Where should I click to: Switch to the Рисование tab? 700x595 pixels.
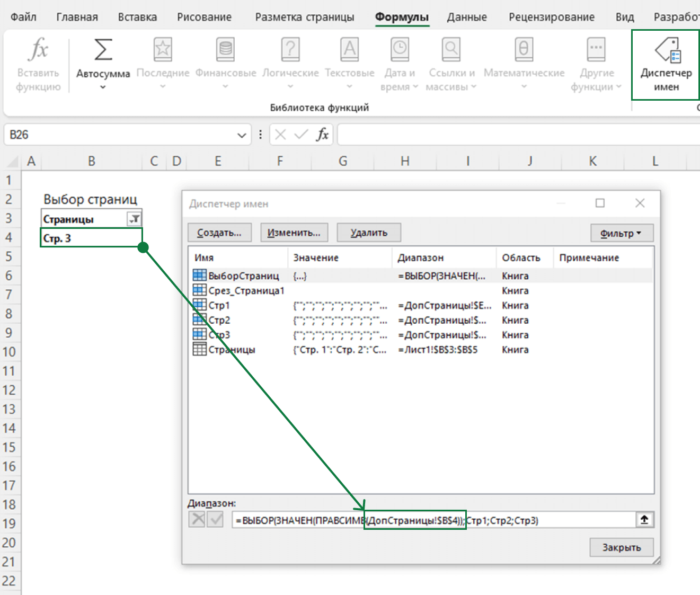pos(204,17)
